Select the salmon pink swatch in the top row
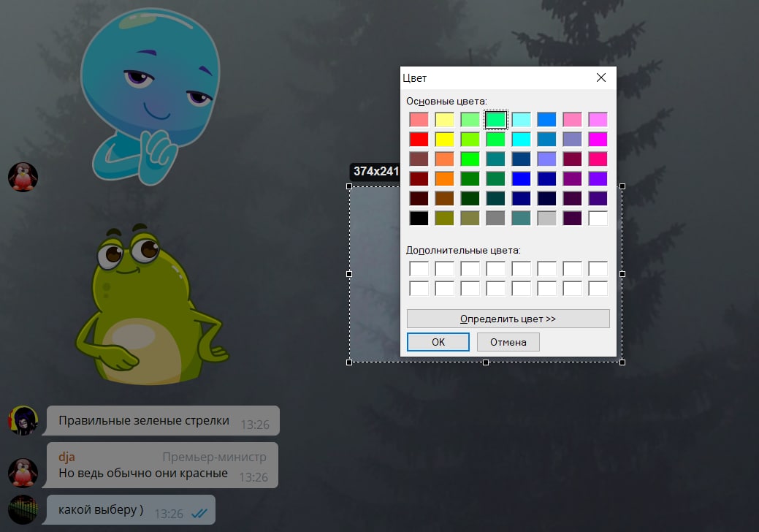The height and width of the screenshot is (532, 759). pos(419,120)
